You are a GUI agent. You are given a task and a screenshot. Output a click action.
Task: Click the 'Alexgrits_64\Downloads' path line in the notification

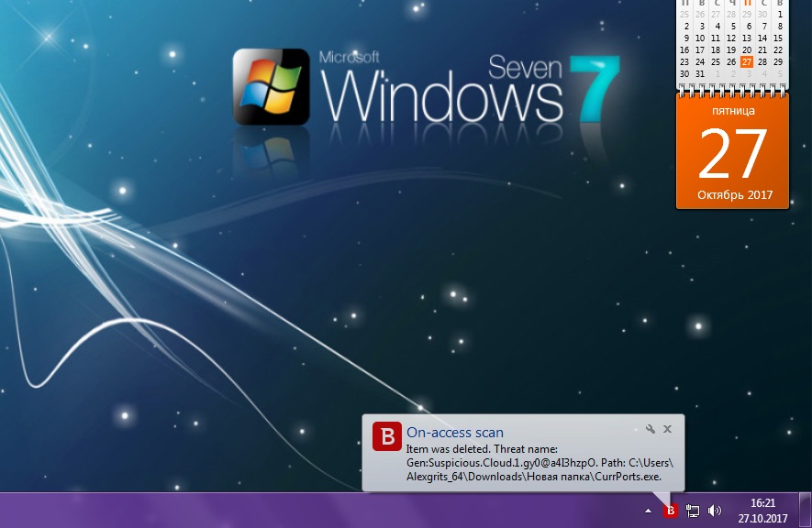[x=534, y=477]
